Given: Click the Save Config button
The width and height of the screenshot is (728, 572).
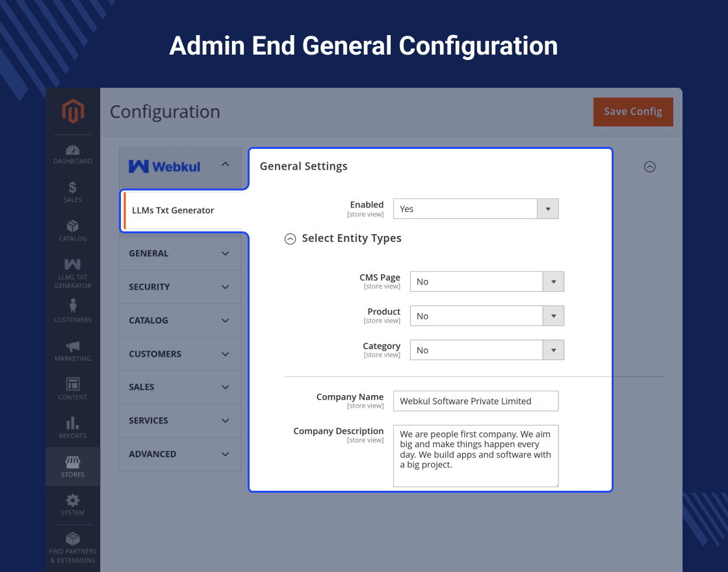Looking at the screenshot, I should pyautogui.click(x=632, y=112).
